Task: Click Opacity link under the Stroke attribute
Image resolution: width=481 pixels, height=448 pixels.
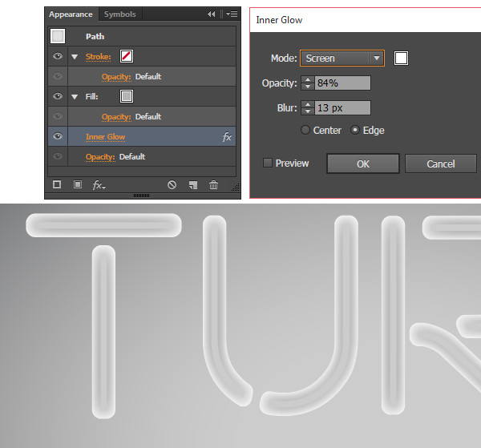Action: 116,77
